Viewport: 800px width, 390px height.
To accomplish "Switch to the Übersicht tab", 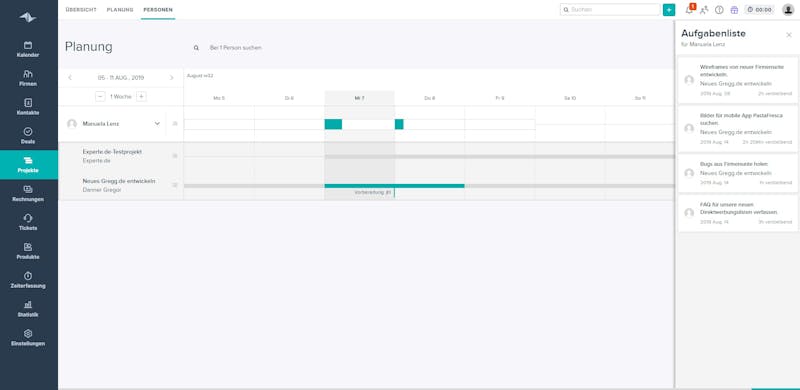I will coord(81,10).
